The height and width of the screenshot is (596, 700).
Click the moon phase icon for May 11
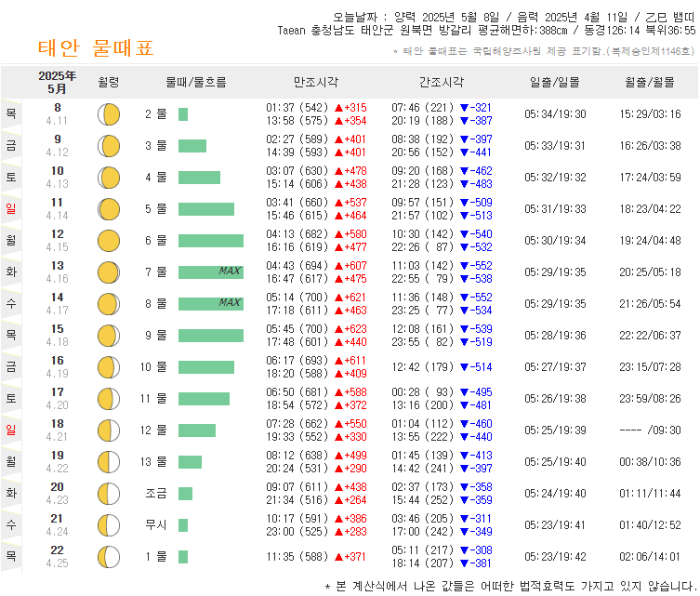(x=109, y=209)
